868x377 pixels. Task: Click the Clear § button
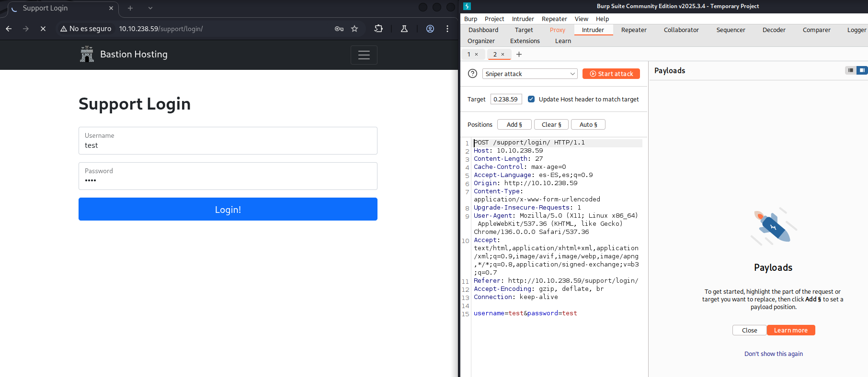pyautogui.click(x=551, y=124)
